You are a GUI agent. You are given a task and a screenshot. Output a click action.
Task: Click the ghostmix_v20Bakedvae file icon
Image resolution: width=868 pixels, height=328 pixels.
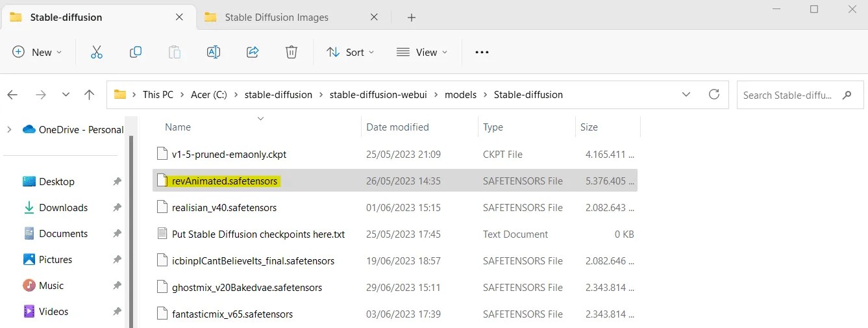pos(162,287)
